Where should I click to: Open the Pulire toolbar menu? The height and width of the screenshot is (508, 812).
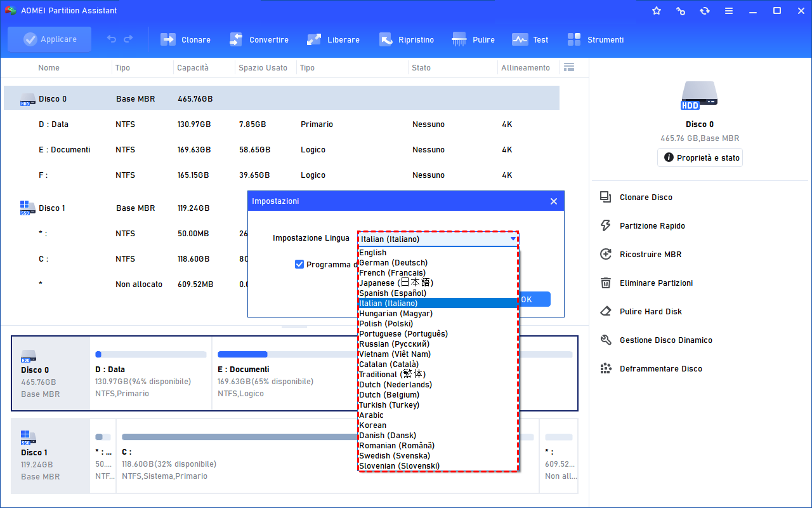473,39
